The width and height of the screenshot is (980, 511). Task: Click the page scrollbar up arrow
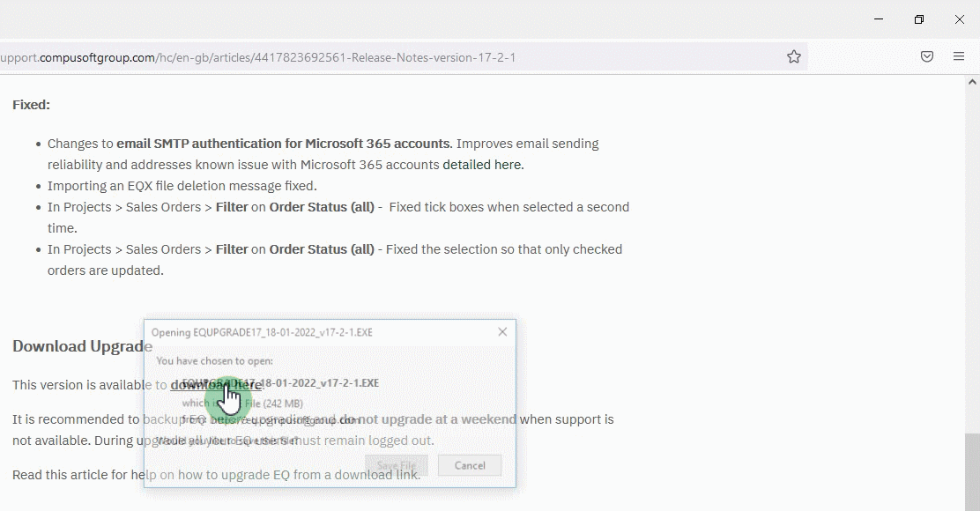(972, 82)
